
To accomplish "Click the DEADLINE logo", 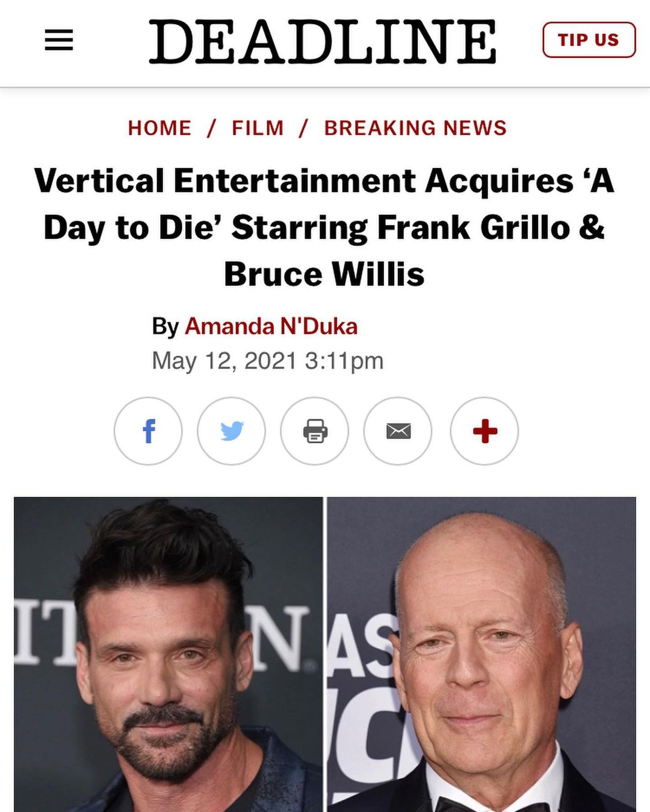I will click(x=323, y=41).
